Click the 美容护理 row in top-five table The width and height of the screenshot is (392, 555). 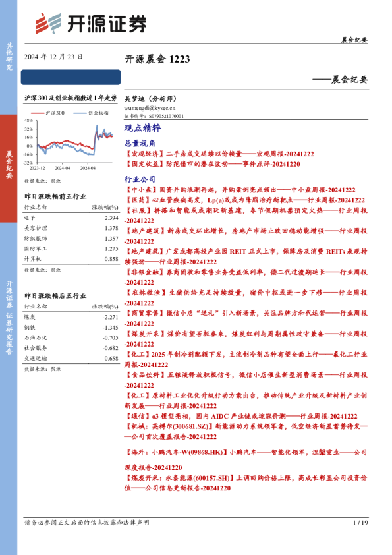coord(71,228)
